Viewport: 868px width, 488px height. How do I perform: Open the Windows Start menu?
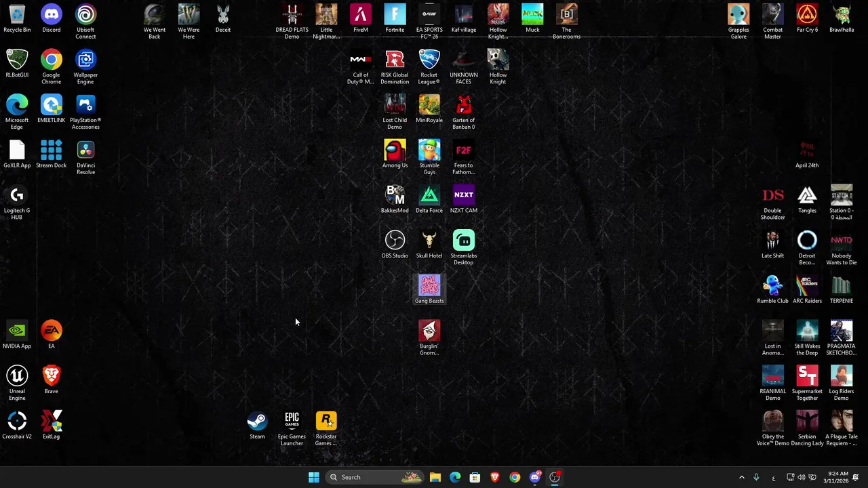pyautogui.click(x=313, y=477)
